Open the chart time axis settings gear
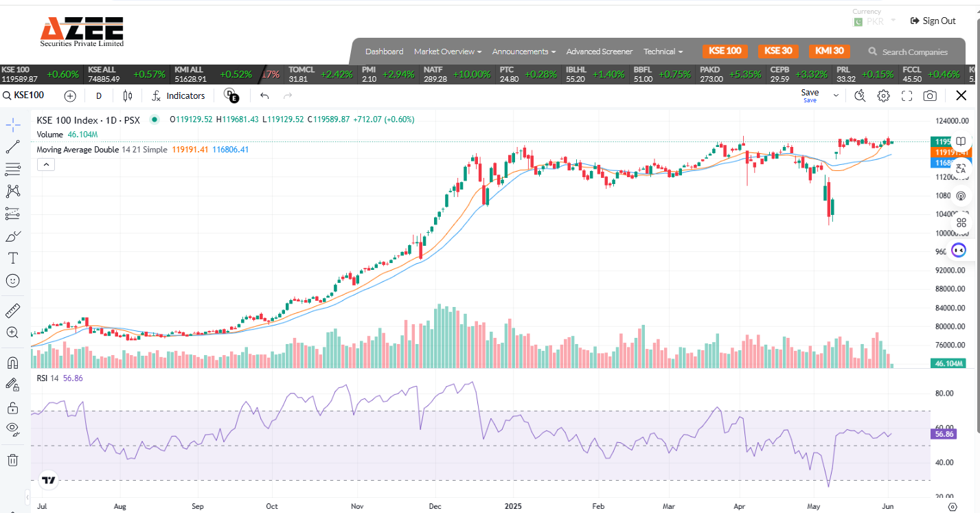The width and height of the screenshot is (980, 513). click(x=953, y=507)
